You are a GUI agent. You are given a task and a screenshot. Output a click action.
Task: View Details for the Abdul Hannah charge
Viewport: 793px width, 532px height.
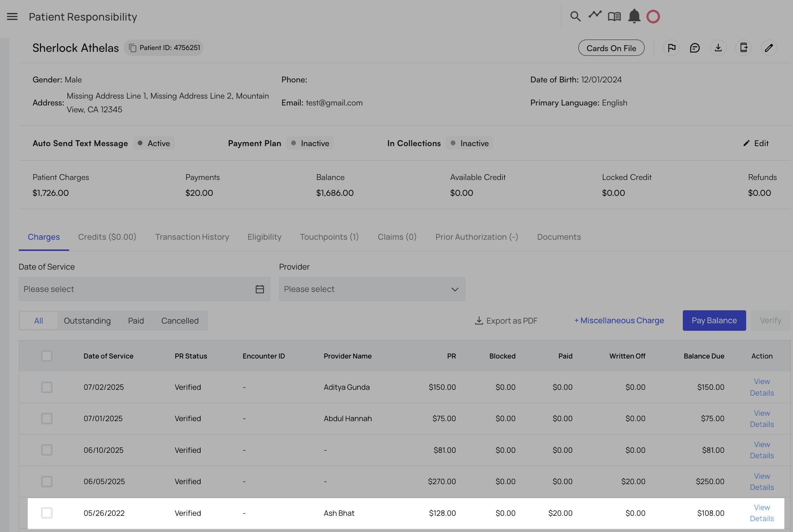pos(762,419)
